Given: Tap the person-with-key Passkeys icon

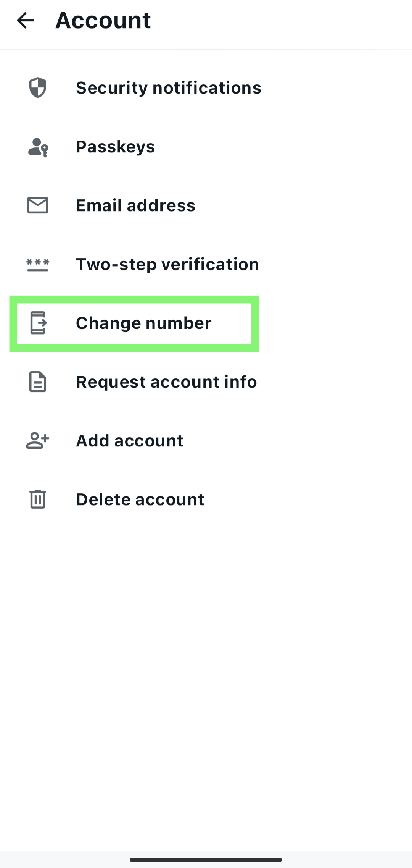Looking at the screenshot, I should click(38, 147).
